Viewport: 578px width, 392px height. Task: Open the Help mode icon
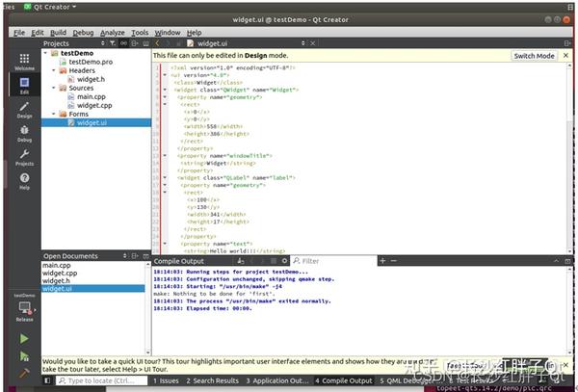click(24, 181)
